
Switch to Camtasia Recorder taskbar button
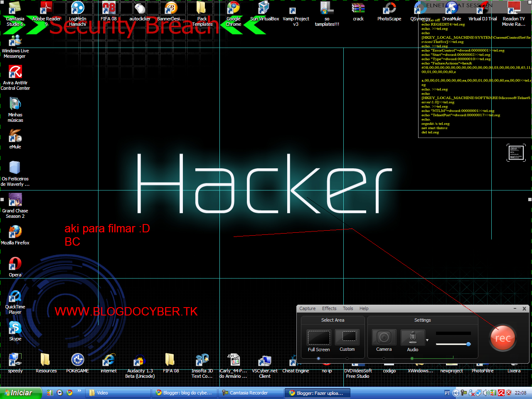tap(251, 393)
